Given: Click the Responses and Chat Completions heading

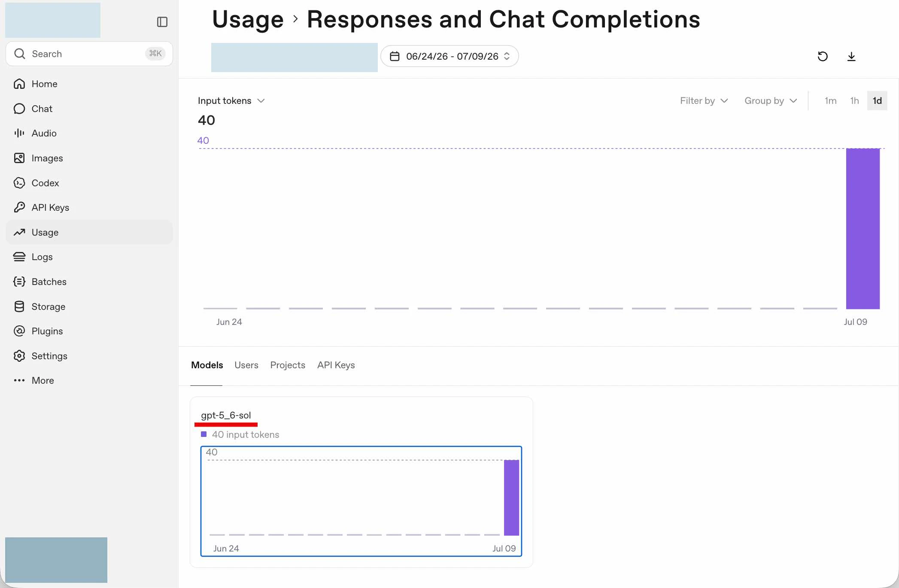Looking at the screenshot, I should point(504,19).
